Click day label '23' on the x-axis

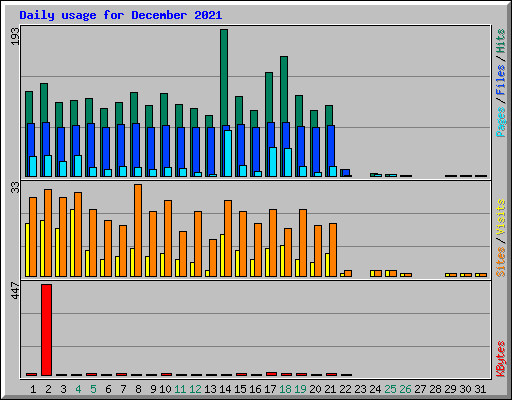360,389
